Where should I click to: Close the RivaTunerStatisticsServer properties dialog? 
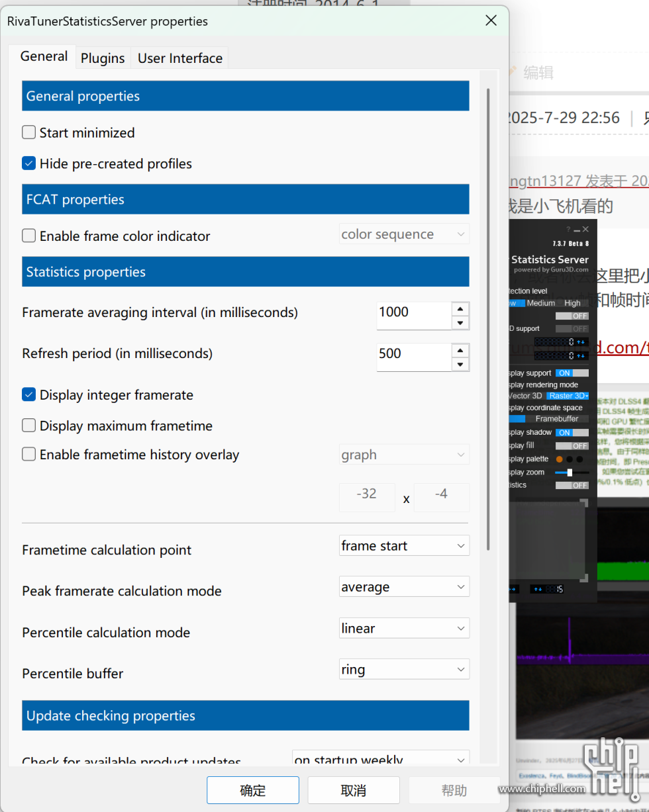[x=491, y=21]
